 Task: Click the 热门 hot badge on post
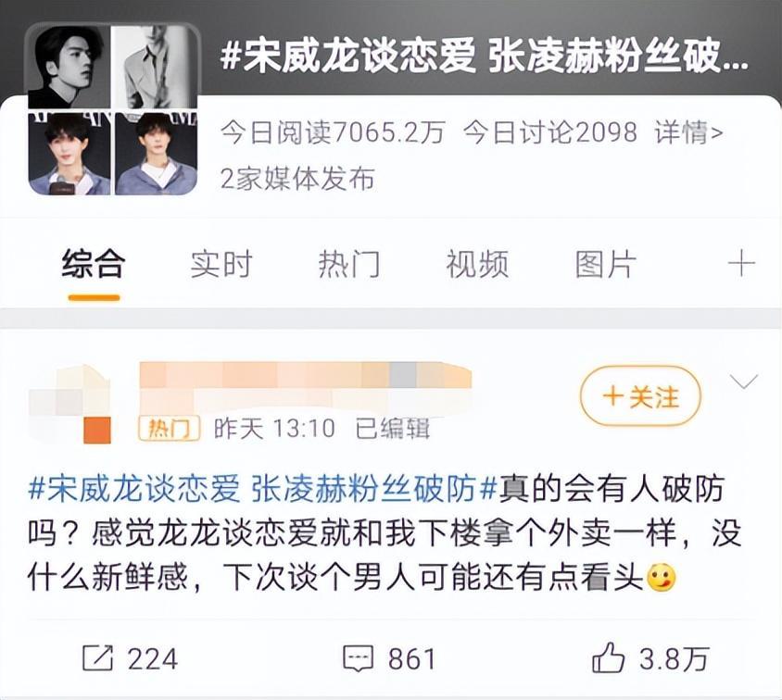point(169,429)
